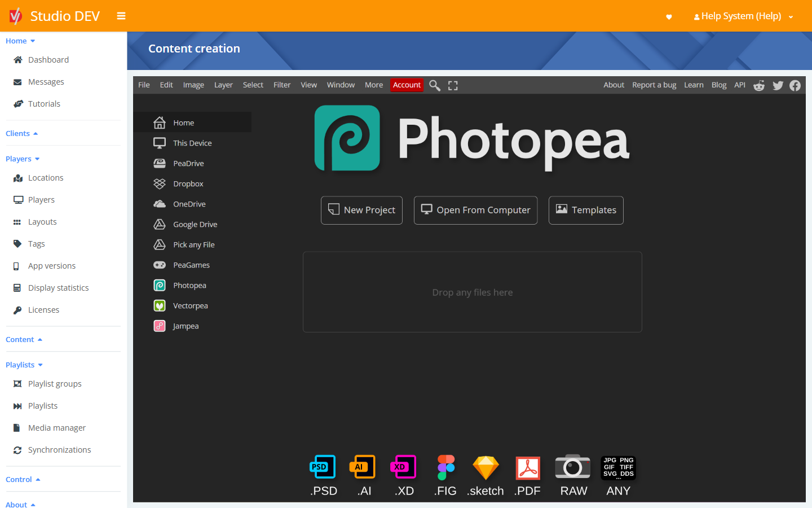
Task: Click the Studio DEV logo icon
Action: [x=15, y=16]
